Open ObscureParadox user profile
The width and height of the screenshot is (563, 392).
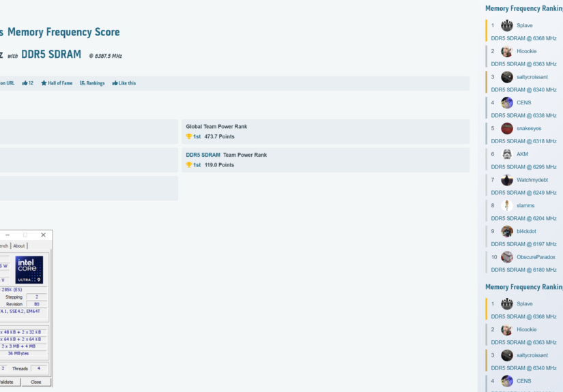pos(536,257)
